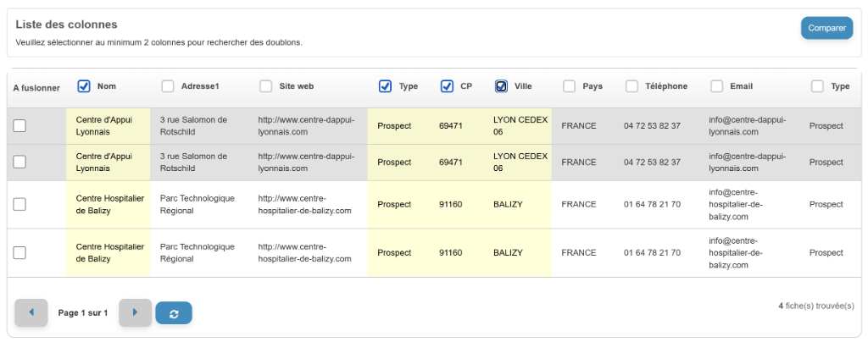Tick last Centre Hospitalier de Balizy merge checkbox

[x=19, y=253]
